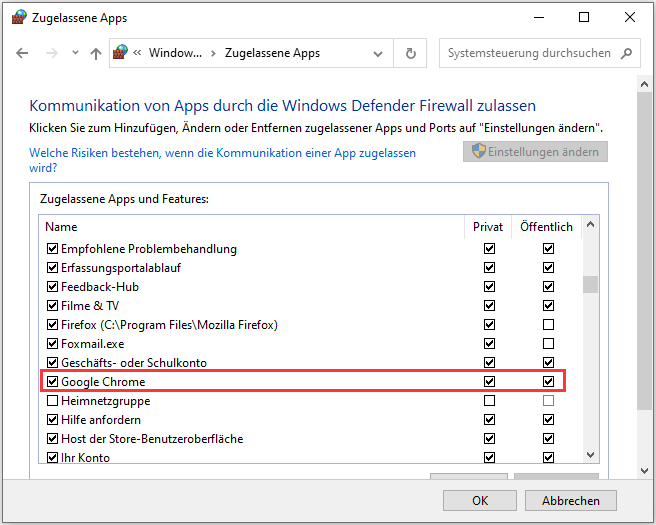This screenshot has width=656, height=525.
Task: Open the Welche Risiken bestehen link
Action: pos(222,160)
